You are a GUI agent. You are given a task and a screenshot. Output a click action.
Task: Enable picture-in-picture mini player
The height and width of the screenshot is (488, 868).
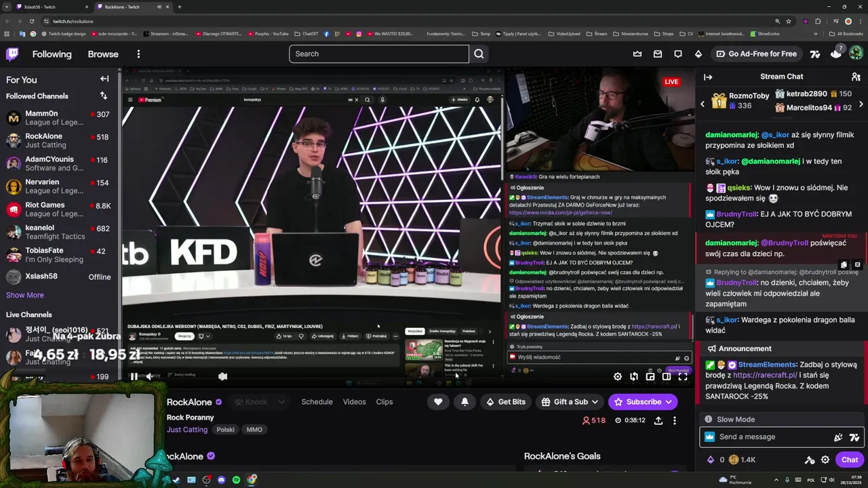[x=650, y=377]
